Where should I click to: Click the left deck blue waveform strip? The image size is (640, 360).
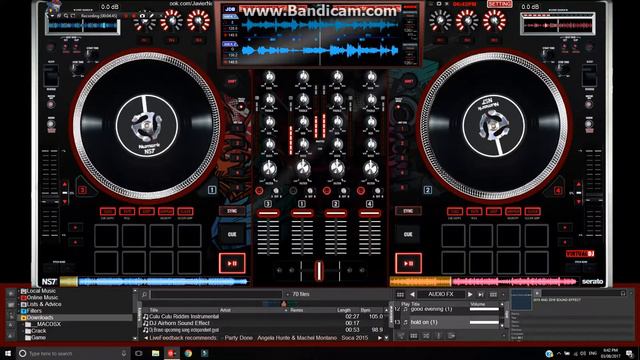pos(163,281)
